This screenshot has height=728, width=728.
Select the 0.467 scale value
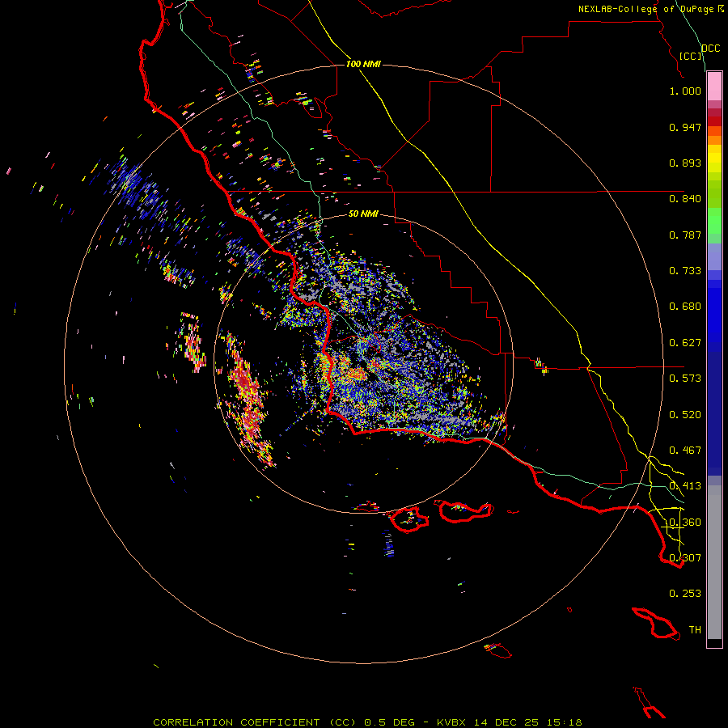pos(685,451)
